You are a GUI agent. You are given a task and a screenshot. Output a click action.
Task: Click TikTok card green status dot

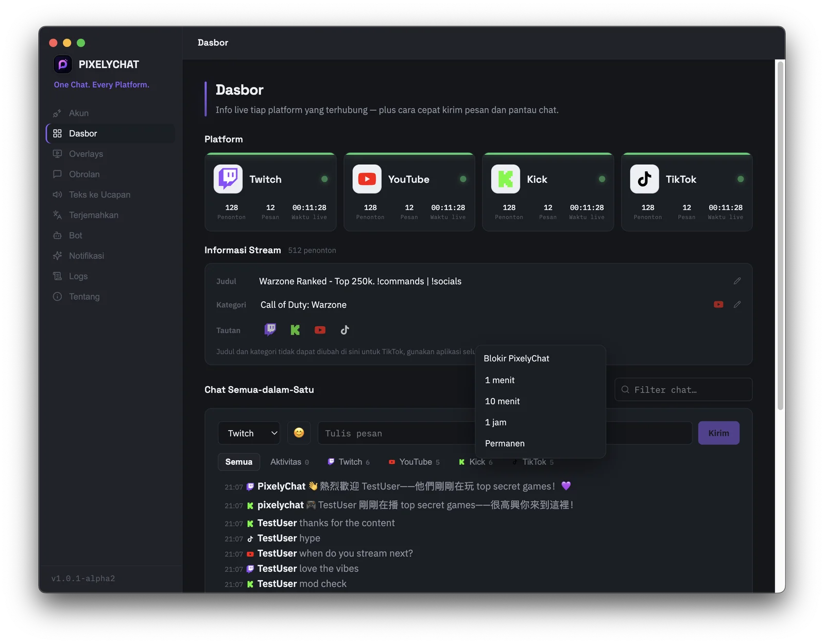[741, 179]
